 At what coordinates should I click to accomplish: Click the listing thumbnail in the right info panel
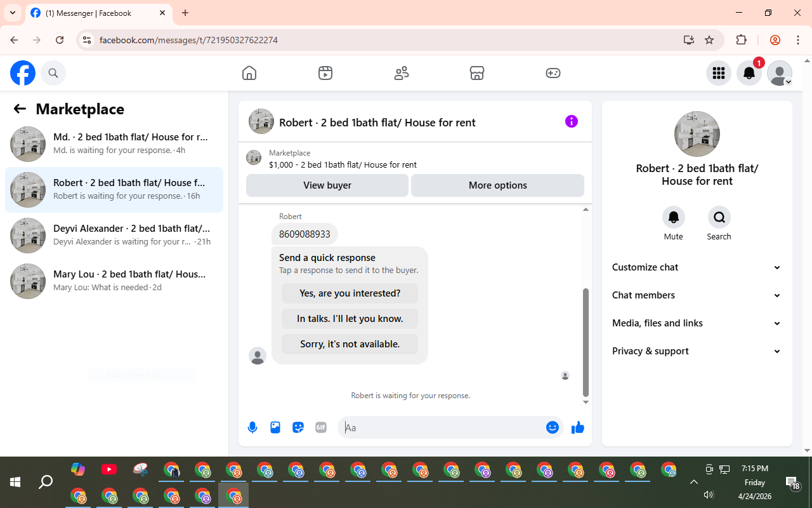697,134
